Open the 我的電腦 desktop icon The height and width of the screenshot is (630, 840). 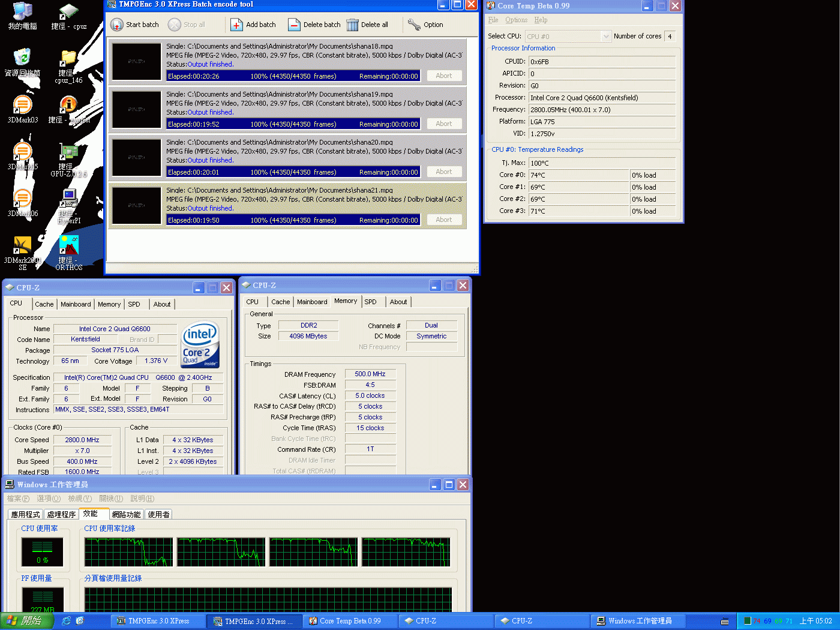23,16
